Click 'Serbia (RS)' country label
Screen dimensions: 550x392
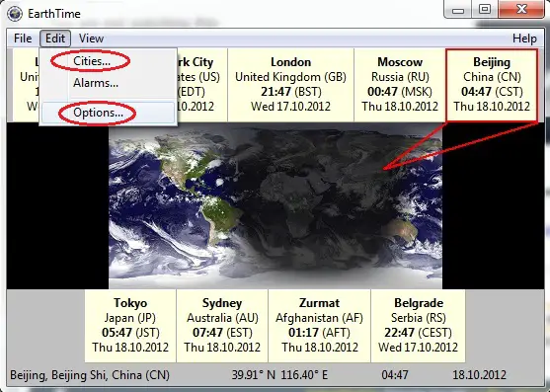tap(418, 318)
